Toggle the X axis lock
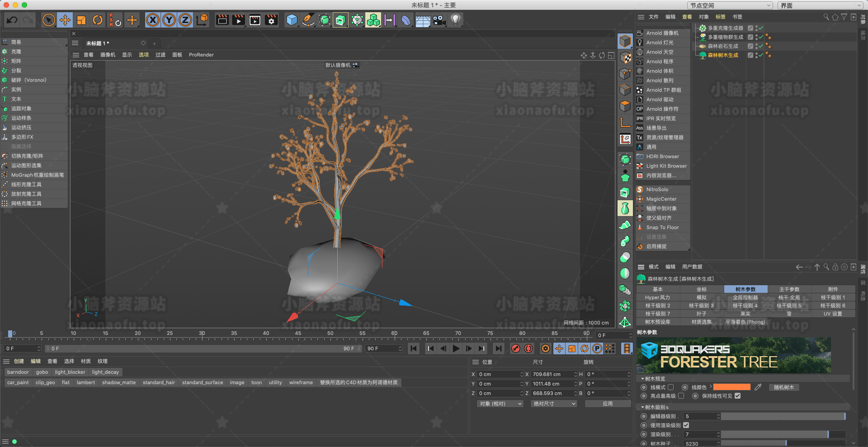 (x=153, y=20)
